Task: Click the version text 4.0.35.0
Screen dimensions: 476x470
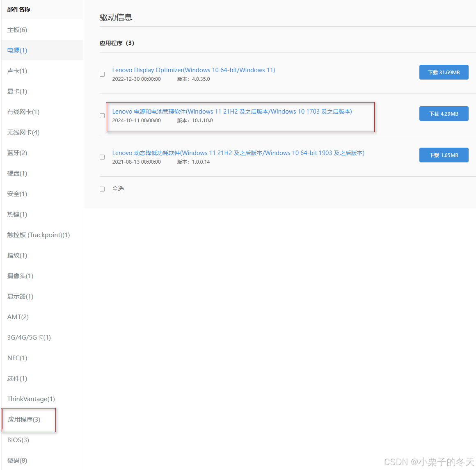Action: (x=201, y=79)
